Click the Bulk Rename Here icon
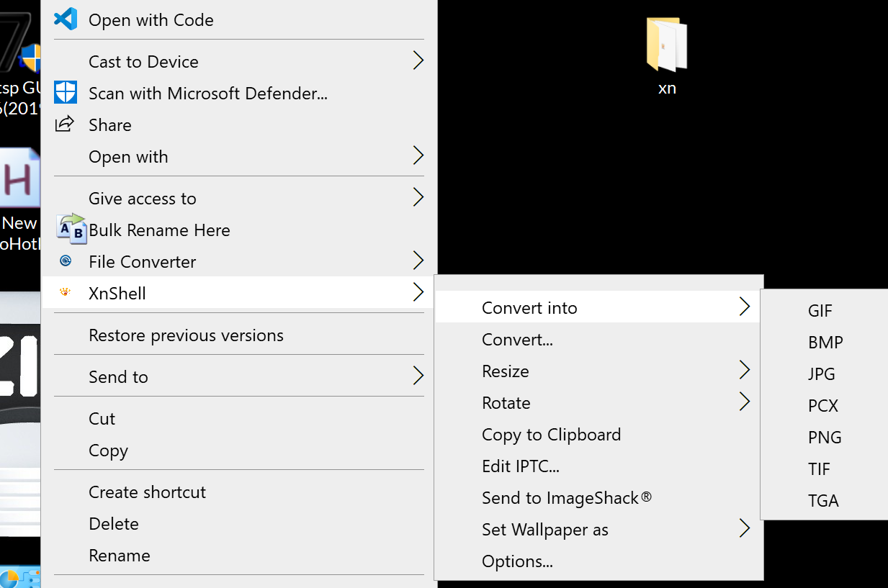Viewport: 888px width, 588px height. pos(71,229)
